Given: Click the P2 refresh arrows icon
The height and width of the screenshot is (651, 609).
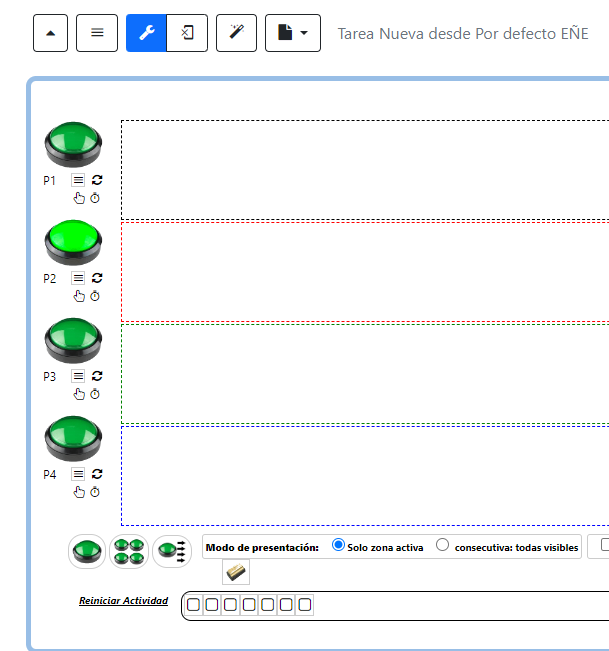Looking at the screenshot, I should [x=97, y=278].
